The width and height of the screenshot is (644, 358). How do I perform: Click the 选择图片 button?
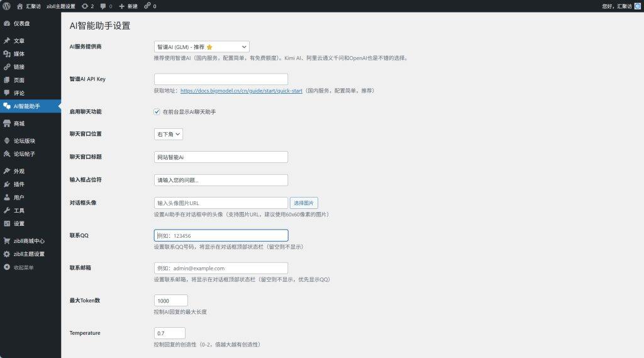tap(304, 203)
